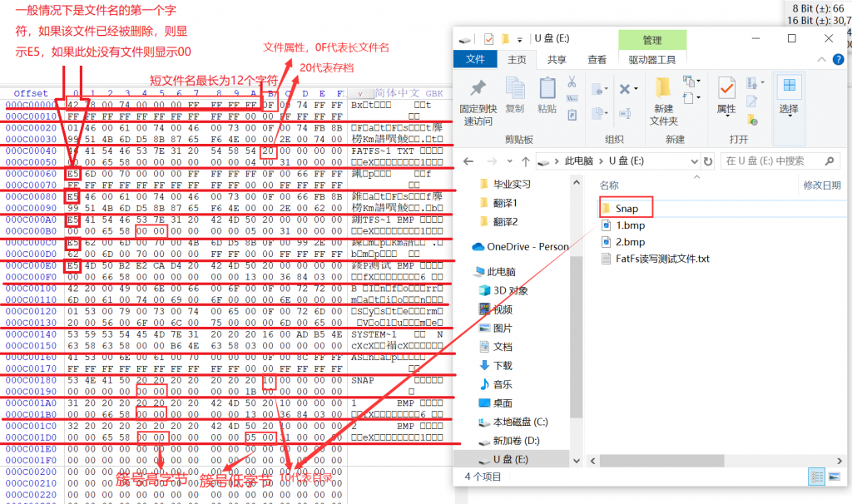
Task: Switch to Large icons view toggle at bottom right
Action: click(834, 477)
